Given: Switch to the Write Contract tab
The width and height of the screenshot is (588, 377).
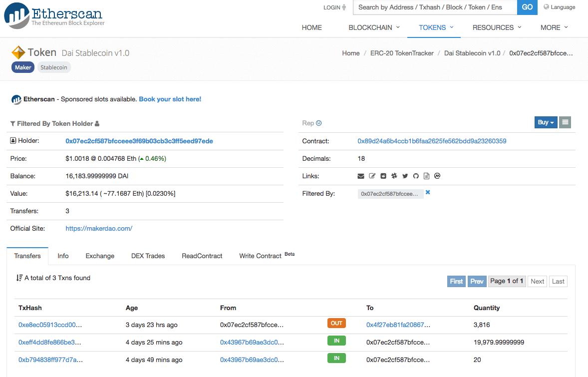Looking at the screenshot, I should click(267, 256).
